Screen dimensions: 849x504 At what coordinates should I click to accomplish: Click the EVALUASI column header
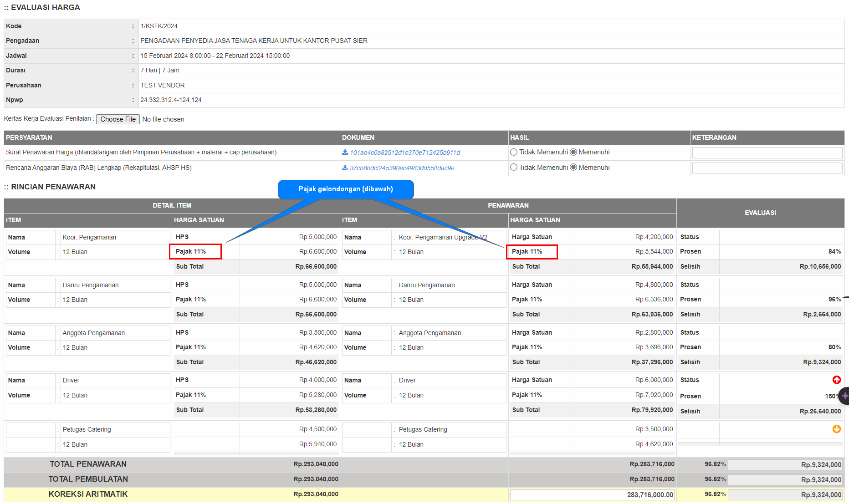(760, 213)
